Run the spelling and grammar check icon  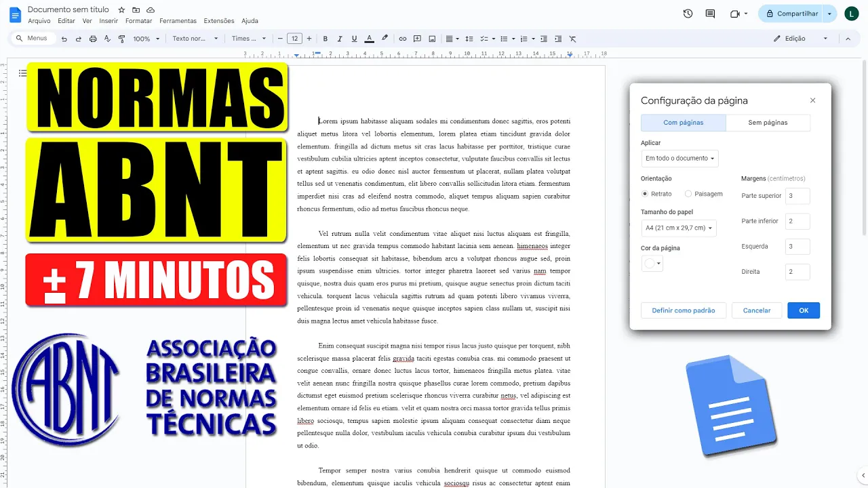(x=107, y=39)
